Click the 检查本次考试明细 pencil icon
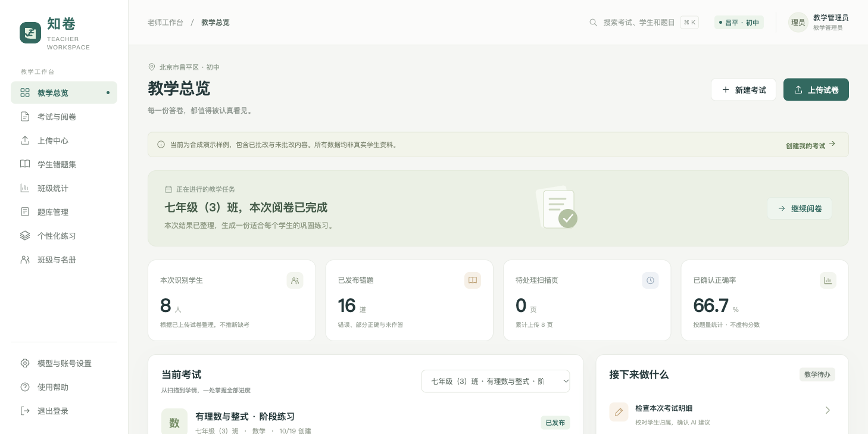Image resolution: width=868 pixels, height=434 pixels. pos(619,412)
